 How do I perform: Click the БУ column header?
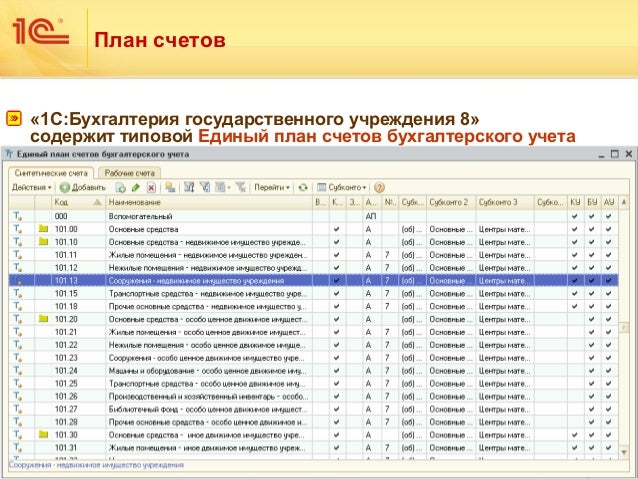(592, 202)
